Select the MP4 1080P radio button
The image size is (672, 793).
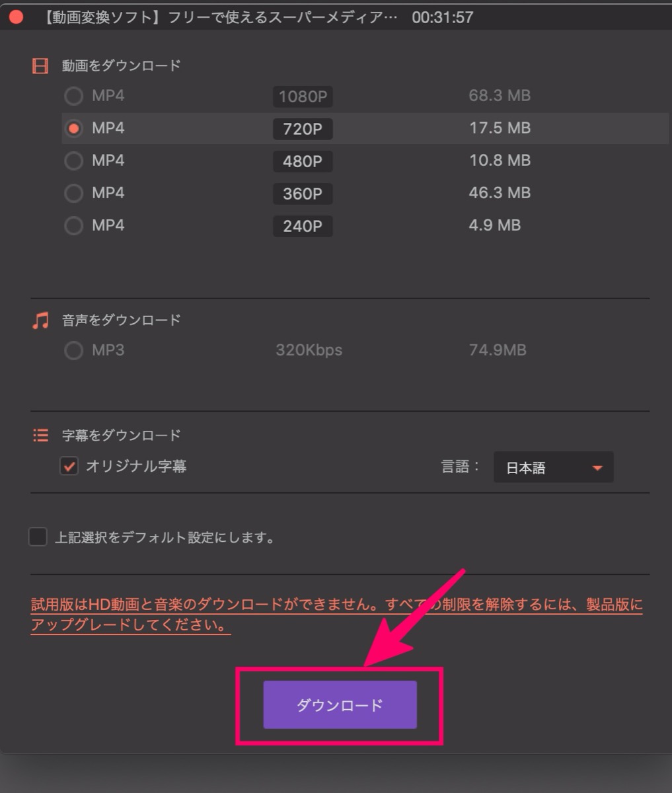pyautogui.click(x=73, y=96)
